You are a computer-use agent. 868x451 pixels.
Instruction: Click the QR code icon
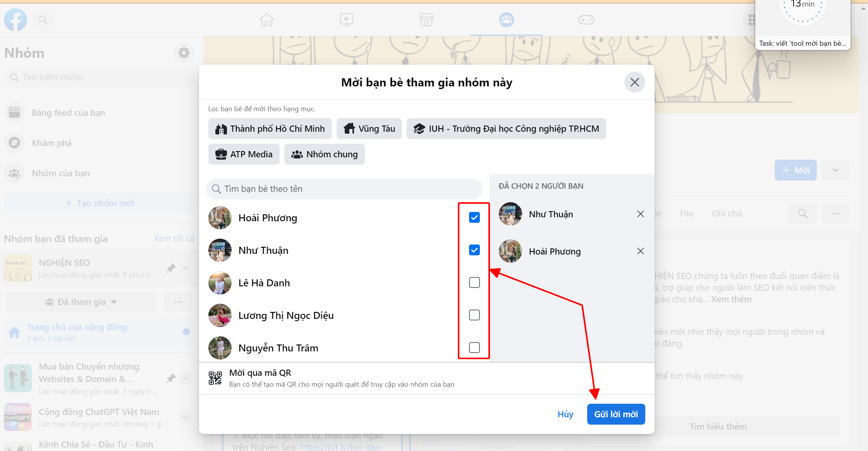point(215,378)
